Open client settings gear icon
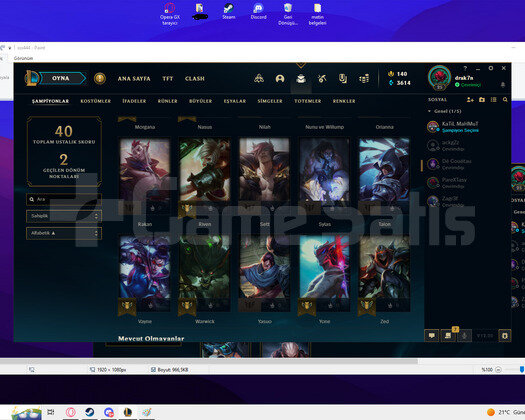Viewport: 525px width, 420px height. (x=491, y=68)
